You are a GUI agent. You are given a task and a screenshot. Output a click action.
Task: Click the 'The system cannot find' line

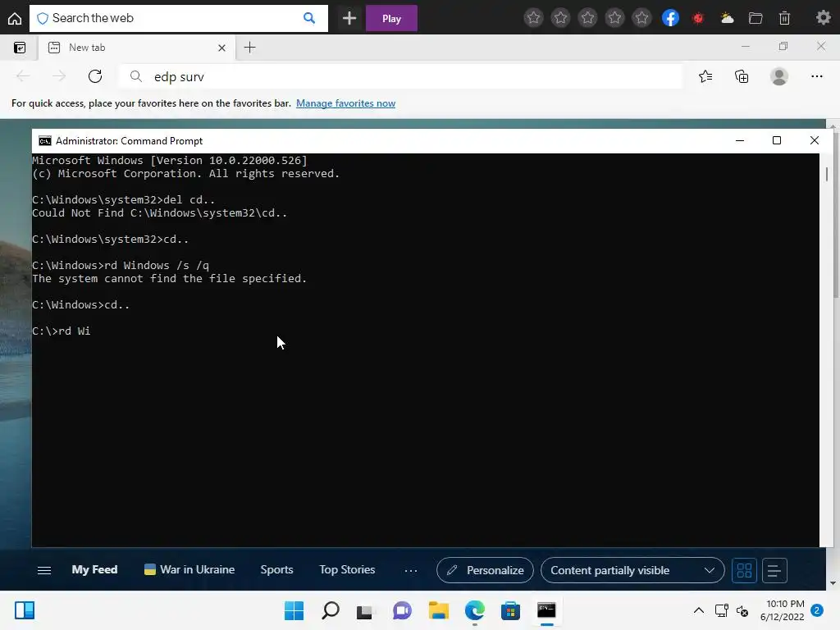tap(169, 279)
